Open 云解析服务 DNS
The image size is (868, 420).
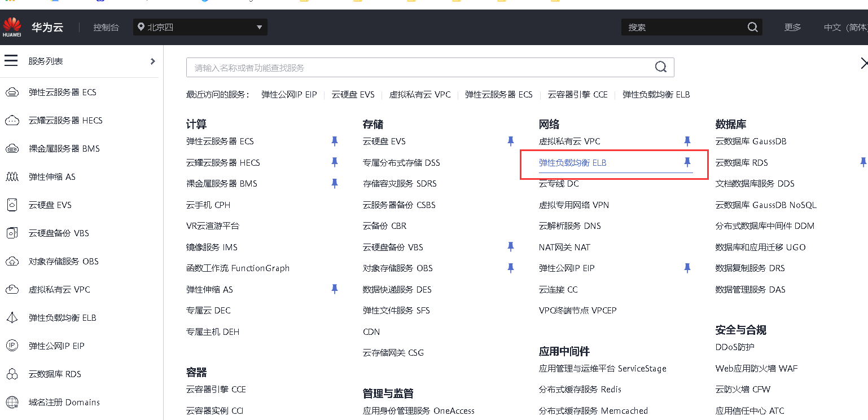pos(570,226)
